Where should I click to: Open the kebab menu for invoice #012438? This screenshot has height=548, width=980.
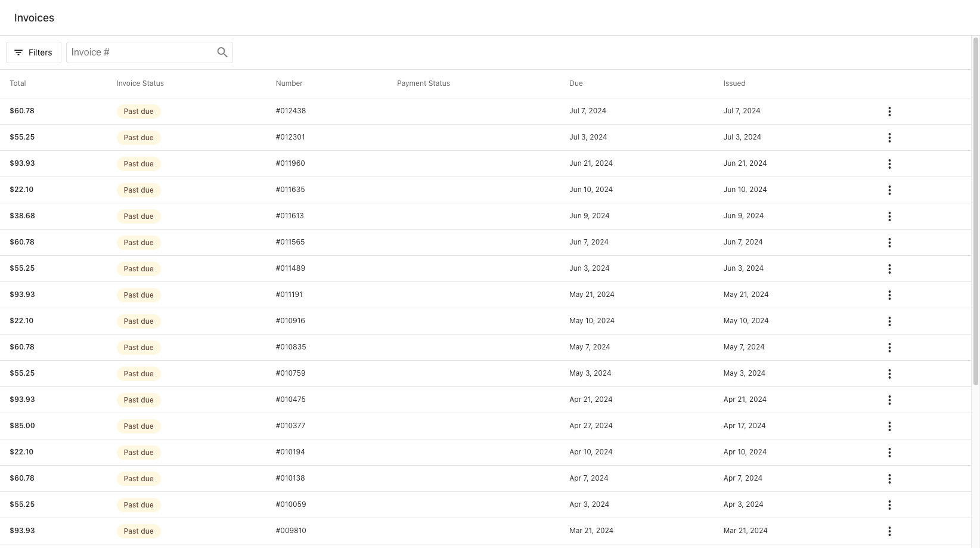pos(889,112)
